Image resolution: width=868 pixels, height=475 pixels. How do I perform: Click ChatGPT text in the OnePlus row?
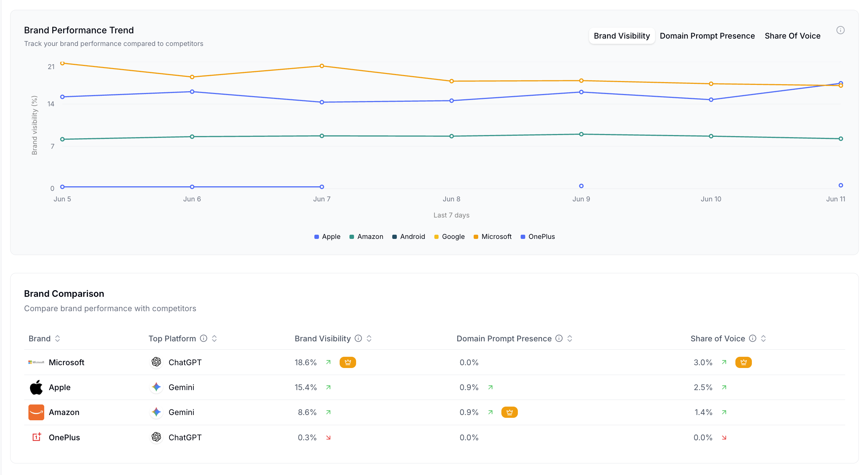click(x=185, y=437)
